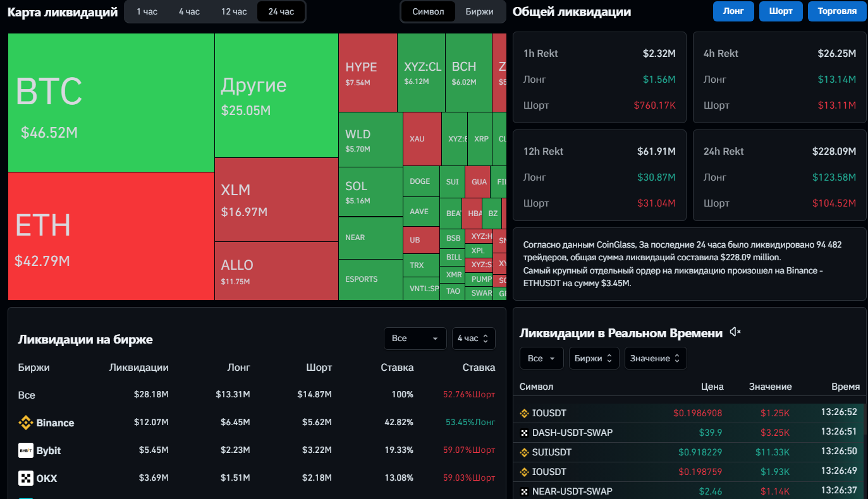Click OKX icon beside DASH-USDT-SWAP row
The width and height of the screenshot is (868, 499).
tap(524, 433)
